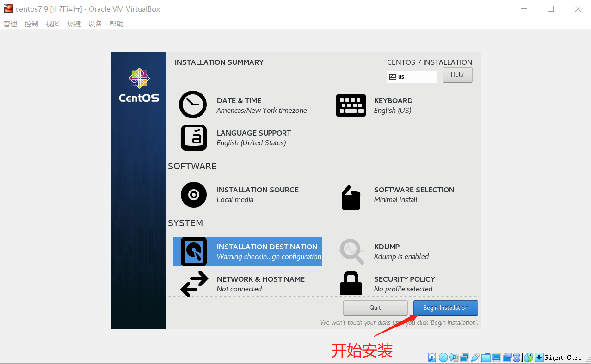The height and width of the screenshot is (364, 591).
Task: Open the 管理 menu
Action: coord(10,24)
